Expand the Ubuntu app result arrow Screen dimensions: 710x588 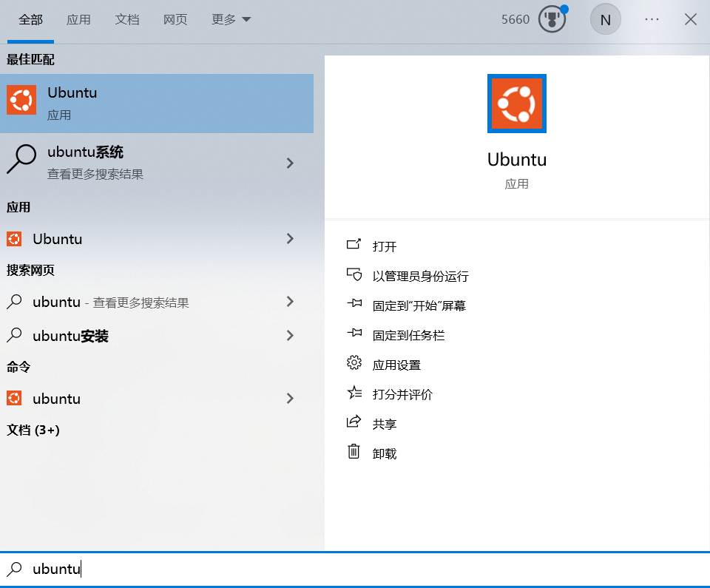[x=290, y=239]
